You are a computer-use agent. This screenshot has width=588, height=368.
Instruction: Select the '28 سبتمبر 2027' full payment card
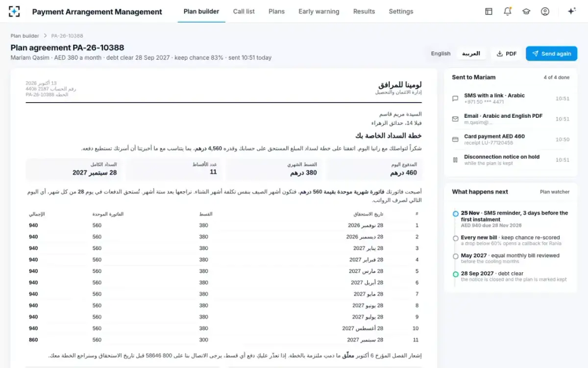[x=73, y=169]
